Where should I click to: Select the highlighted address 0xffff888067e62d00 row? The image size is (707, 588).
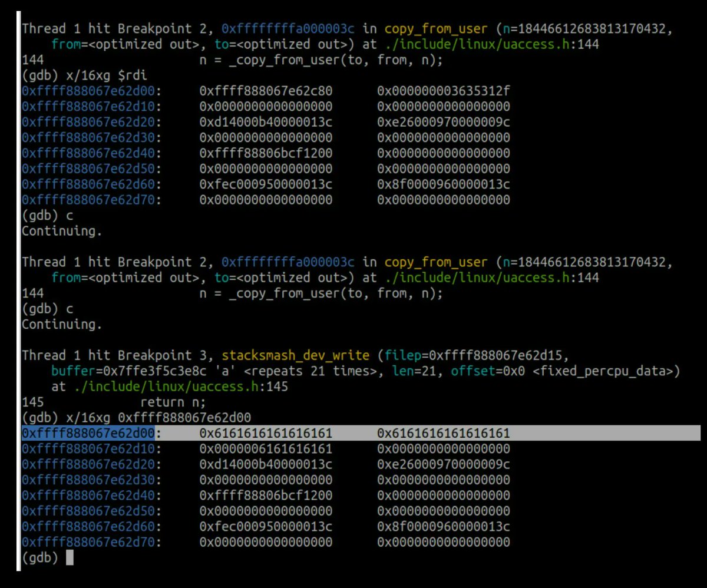tap(87, 432)
